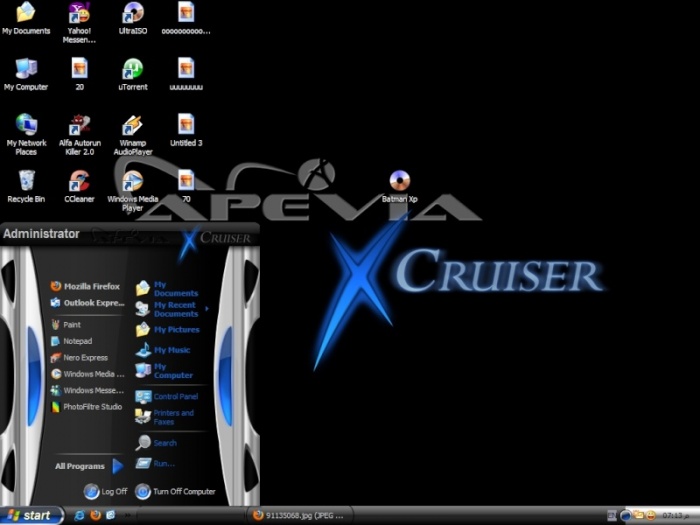Launch Internet Explorer from the Quick Launch bar
700x525 pixels.
coord(80,516)
